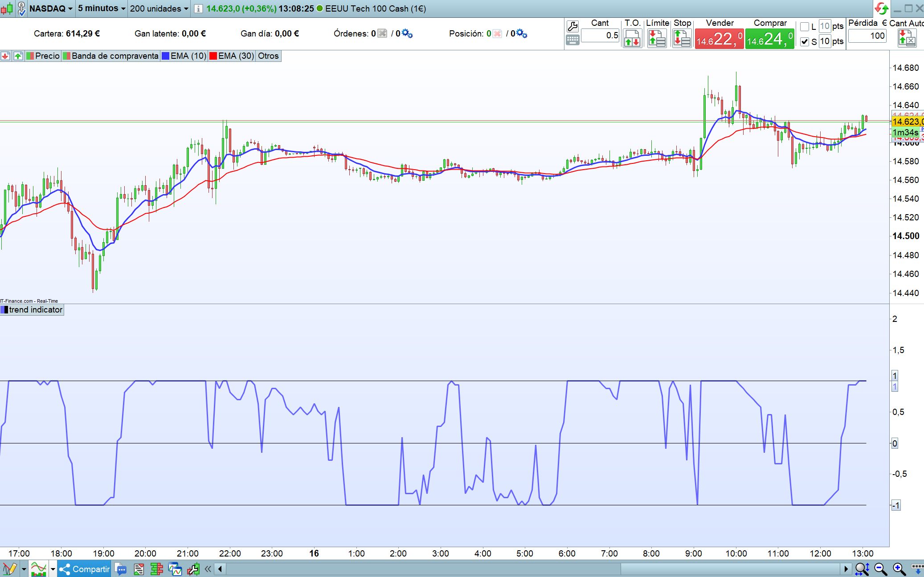Open the Otros tab
Viewport: 924px width, 577px height.
[268, 56]
